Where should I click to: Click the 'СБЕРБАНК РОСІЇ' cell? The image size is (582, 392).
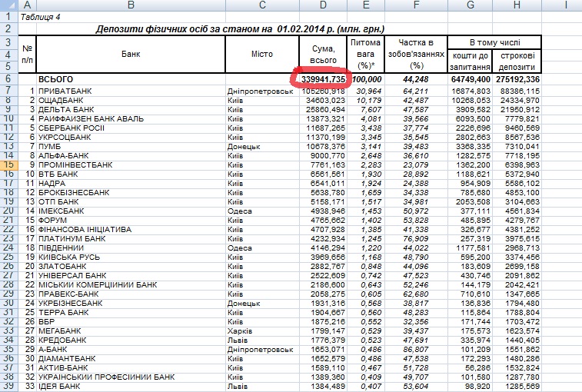point(131,128)
